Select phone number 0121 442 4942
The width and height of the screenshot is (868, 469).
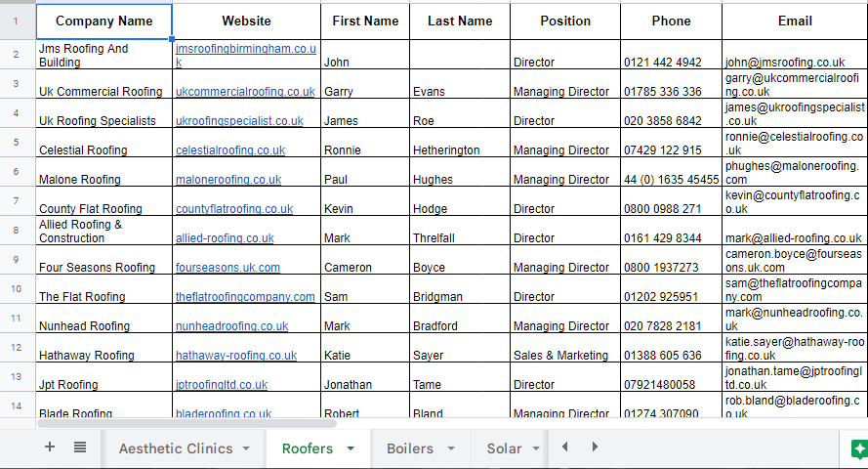point(671,55)
